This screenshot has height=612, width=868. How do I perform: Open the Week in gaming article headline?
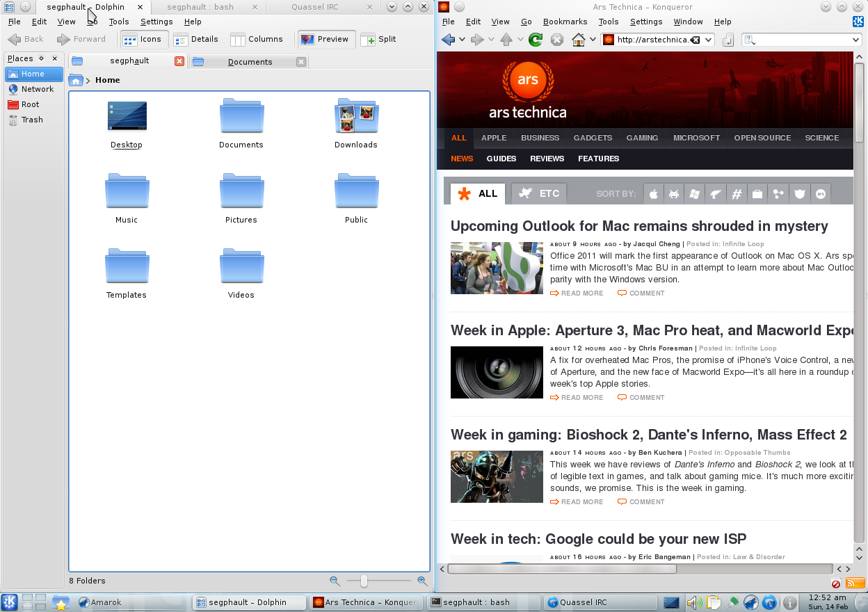(x=649, y=435)
